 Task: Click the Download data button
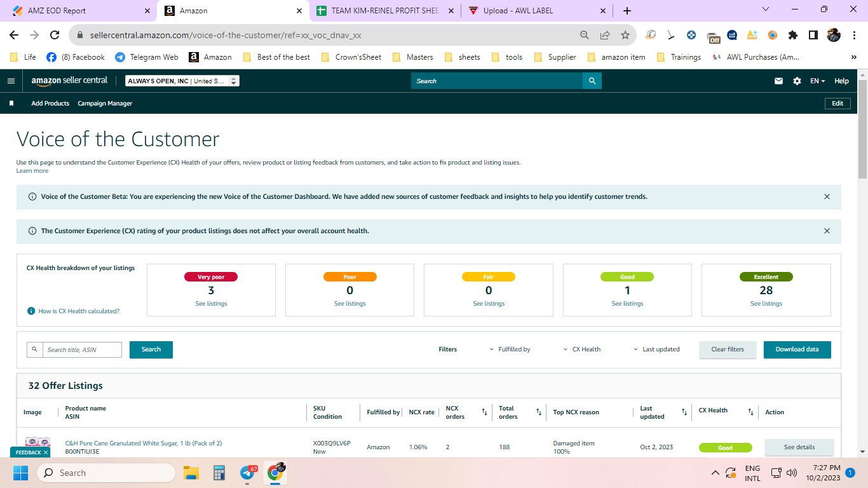pyautogui.click(x=797, y=349)
